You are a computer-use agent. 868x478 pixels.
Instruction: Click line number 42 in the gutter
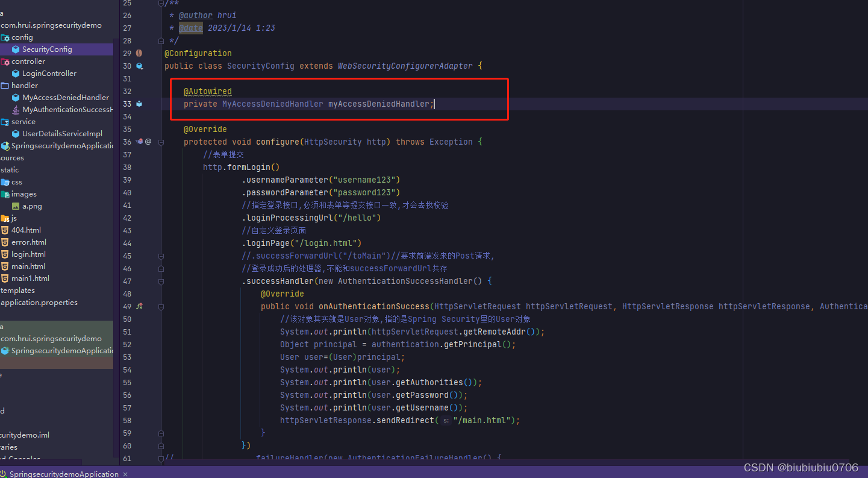pos(126,218)
